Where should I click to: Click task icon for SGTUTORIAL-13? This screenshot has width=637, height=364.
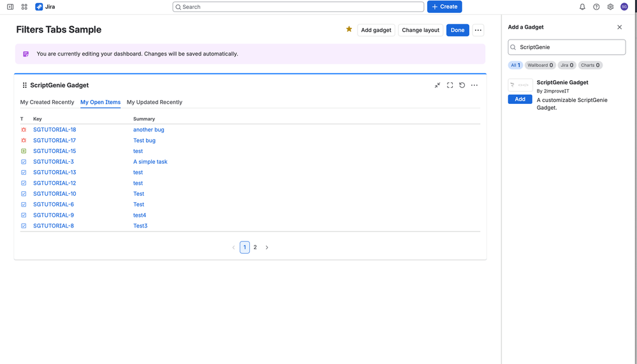[24, 172]
